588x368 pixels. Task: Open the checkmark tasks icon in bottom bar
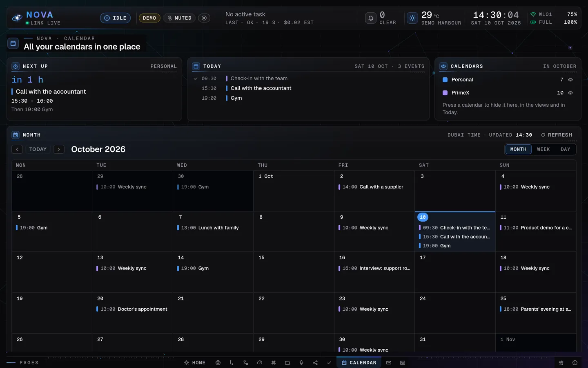click(329, 363)
